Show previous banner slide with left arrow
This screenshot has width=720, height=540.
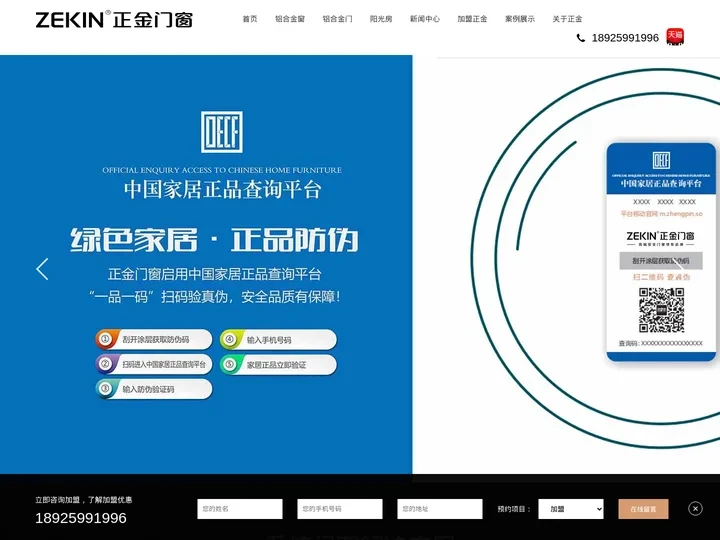point(42,269)
